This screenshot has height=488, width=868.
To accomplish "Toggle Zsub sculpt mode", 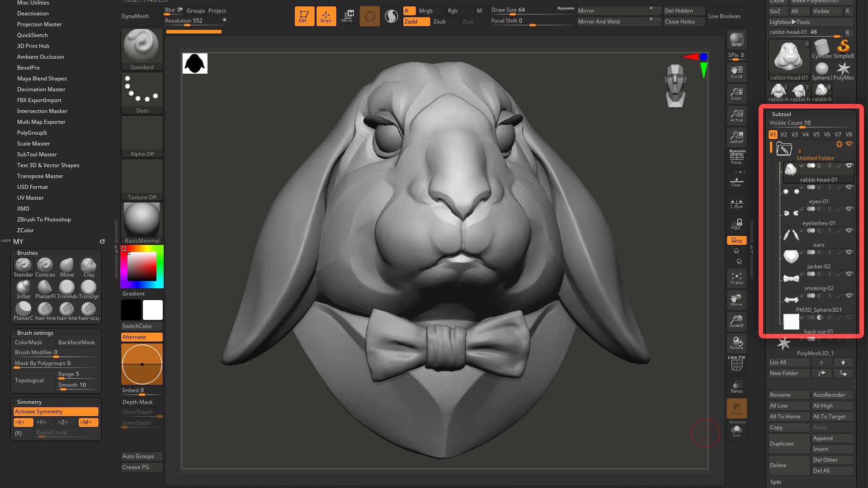I will click(x=445, y=22).
